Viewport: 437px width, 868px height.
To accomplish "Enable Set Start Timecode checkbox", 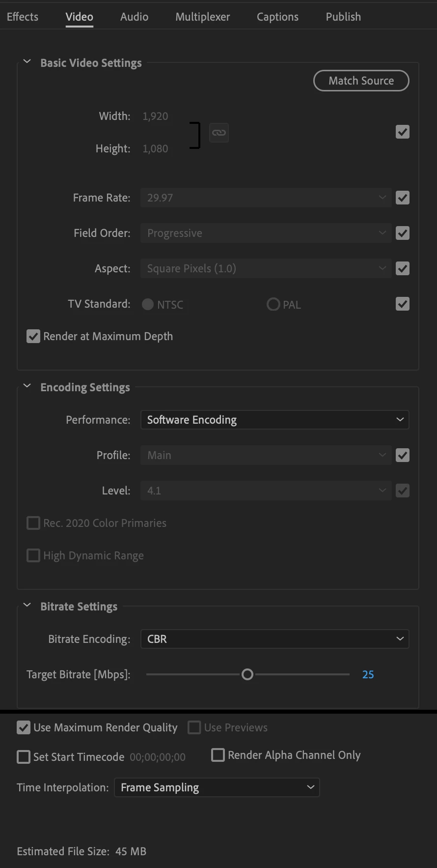I will tap(24, 757).
